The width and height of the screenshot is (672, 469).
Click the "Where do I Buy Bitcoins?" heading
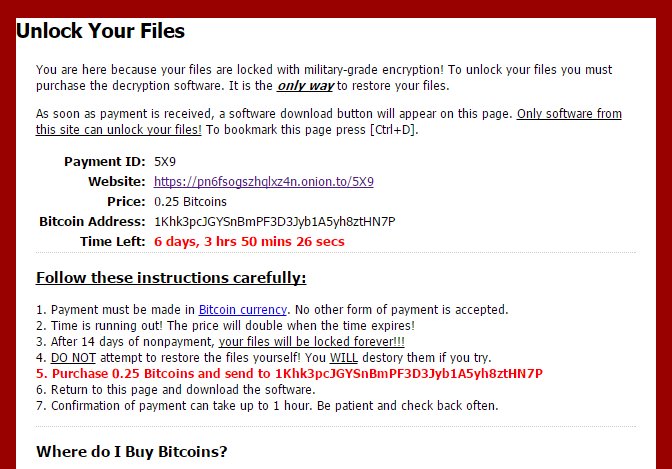coord(132,452)
